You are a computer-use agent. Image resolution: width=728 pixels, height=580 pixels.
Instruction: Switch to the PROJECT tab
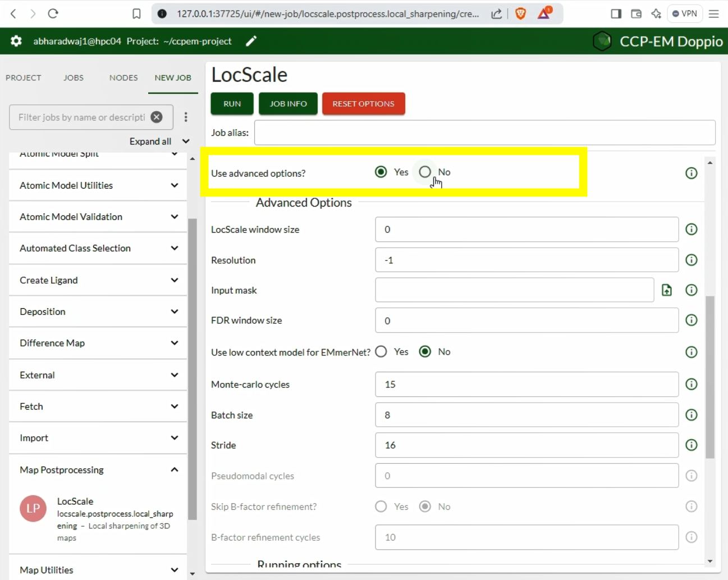[x=24, y=77]
